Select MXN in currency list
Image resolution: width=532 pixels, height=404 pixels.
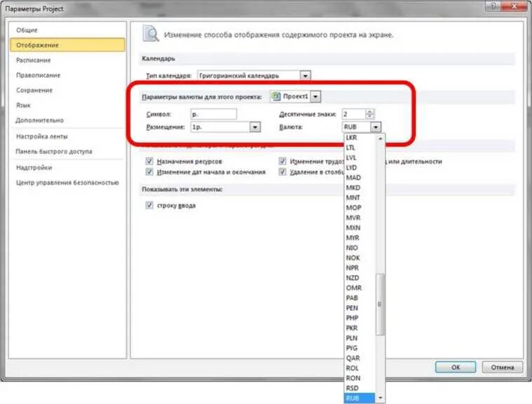pyautogui.click(x=360, y=228)
